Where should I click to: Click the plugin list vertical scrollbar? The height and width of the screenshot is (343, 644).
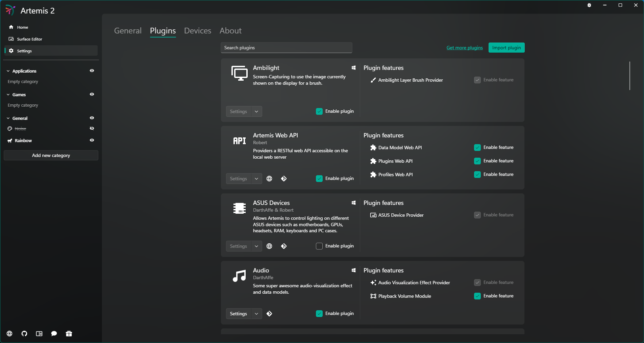click(x=630, y=76)
